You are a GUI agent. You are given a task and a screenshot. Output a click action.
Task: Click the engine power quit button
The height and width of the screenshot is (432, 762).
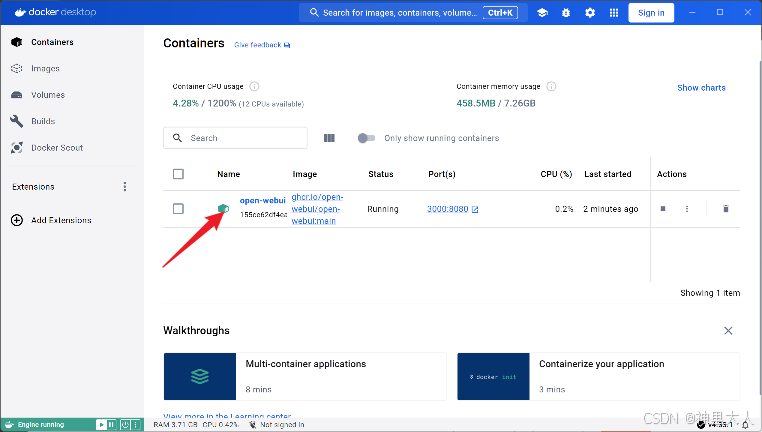[x=125, y=425]
